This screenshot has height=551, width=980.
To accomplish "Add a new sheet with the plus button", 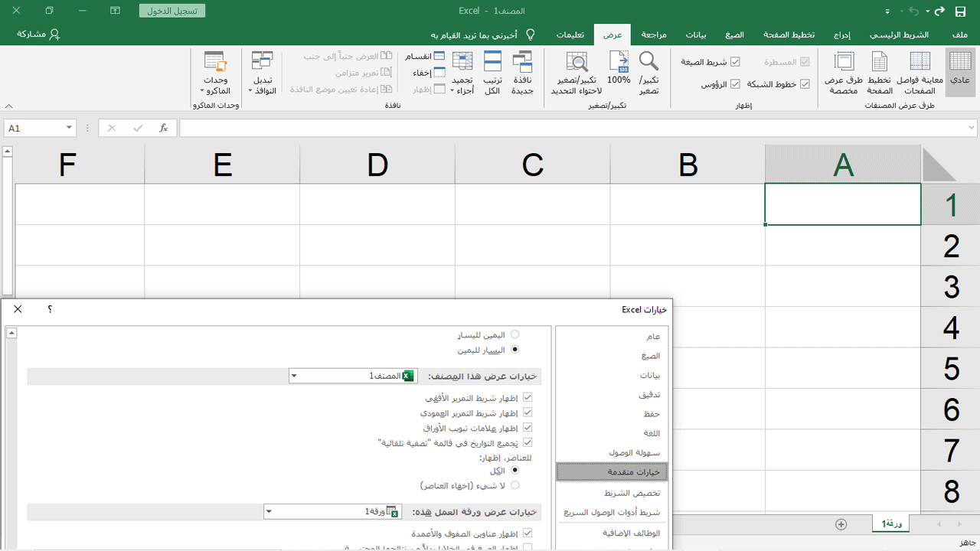I will tap(841, 524).
